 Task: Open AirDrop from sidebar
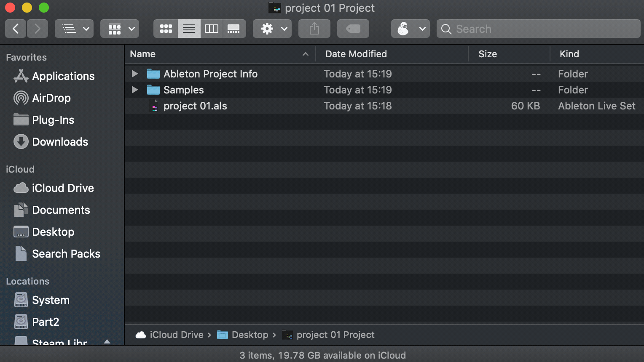coord(51,98)
